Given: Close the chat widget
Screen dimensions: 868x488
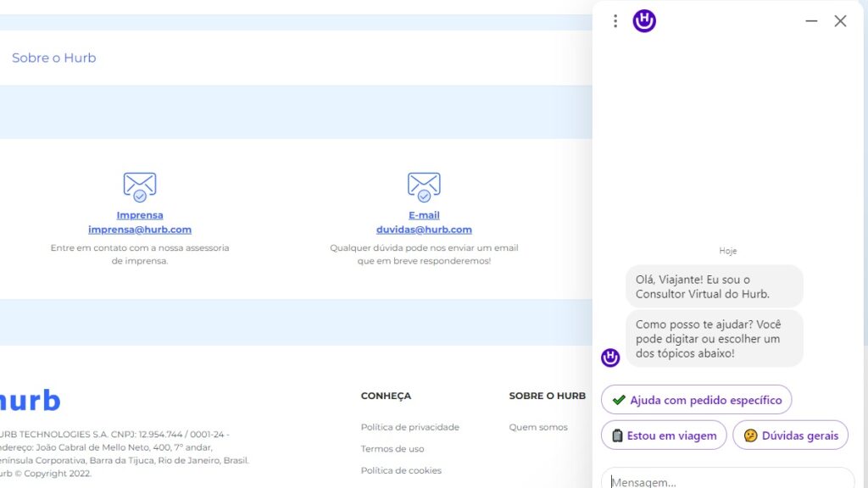Looking at the screenshot, I should click(x=840, y=21).
